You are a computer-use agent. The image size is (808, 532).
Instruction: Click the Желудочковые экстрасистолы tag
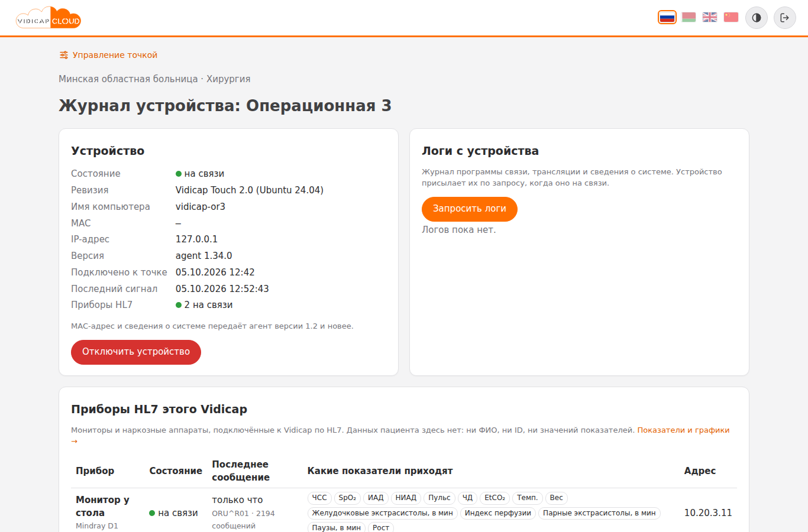click(x=383, y=514)
